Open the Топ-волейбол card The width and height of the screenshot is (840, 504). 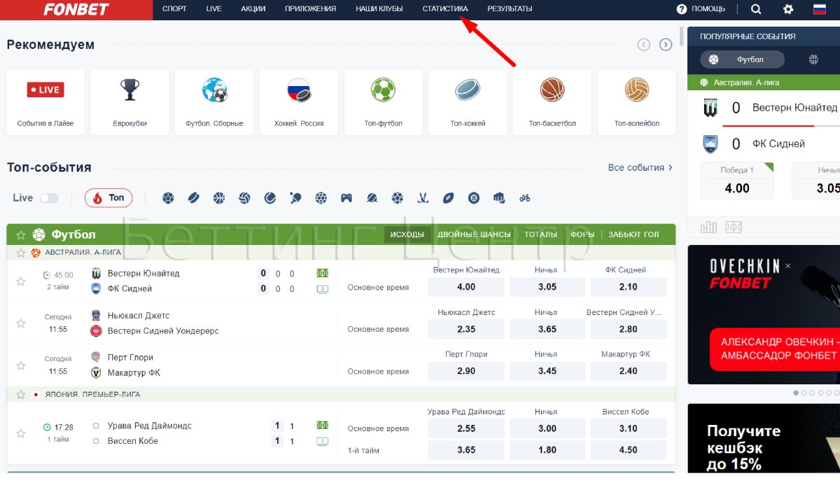tap(637, 102)
